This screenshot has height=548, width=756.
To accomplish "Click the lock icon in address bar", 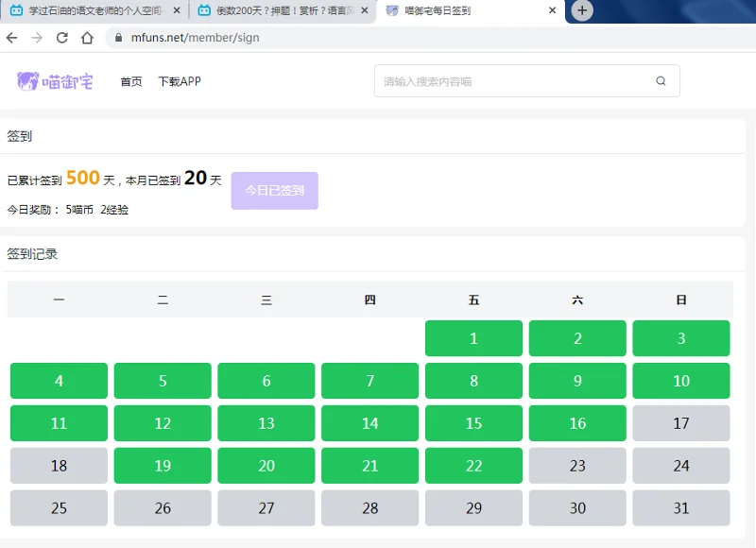I will 119,38.
